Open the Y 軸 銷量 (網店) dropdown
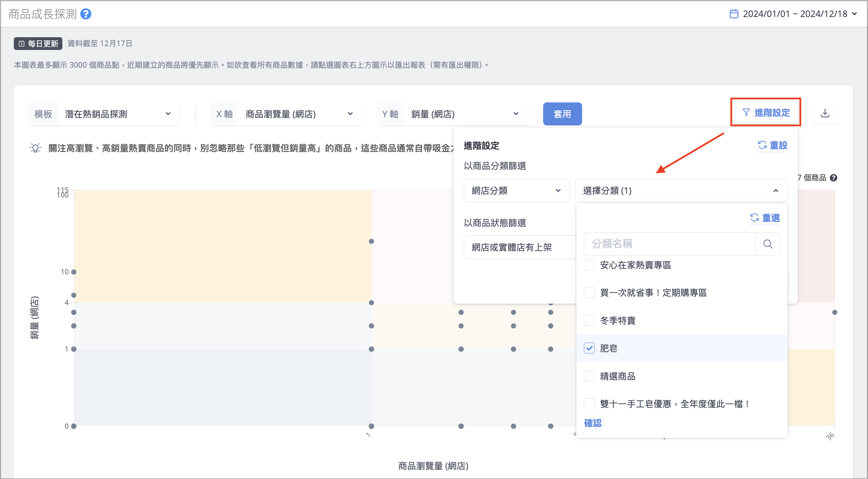The width and height of the screenshot is (868, 479). (x=452, y=114)
